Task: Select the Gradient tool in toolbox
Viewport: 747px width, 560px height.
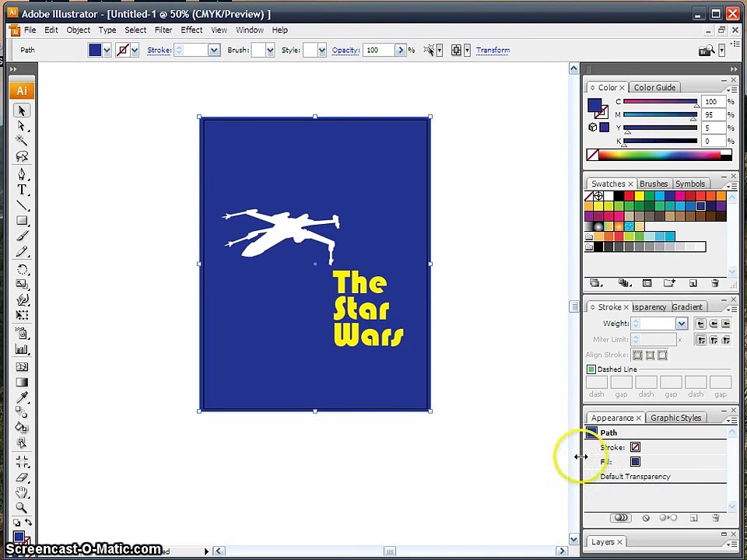Action: (22, 383)
